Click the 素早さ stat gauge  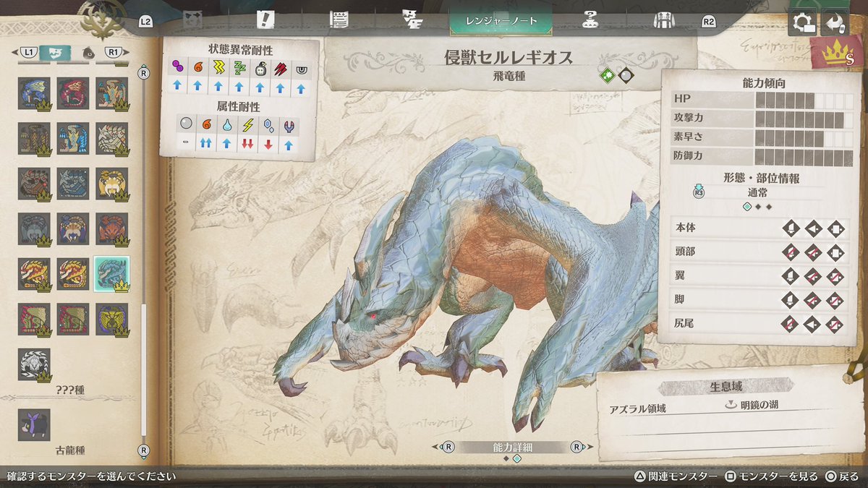click(x=804, y=137)
